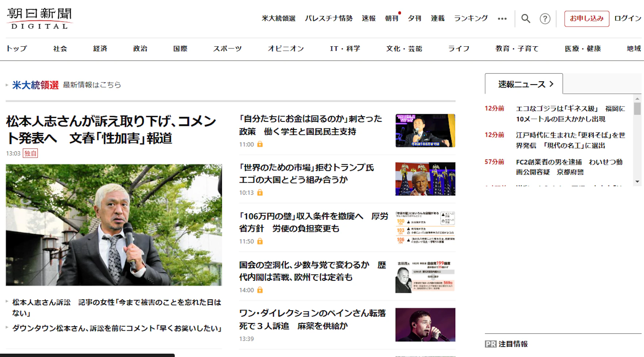
Task: Select the 経済 category tab
Action: coord(100,48)
